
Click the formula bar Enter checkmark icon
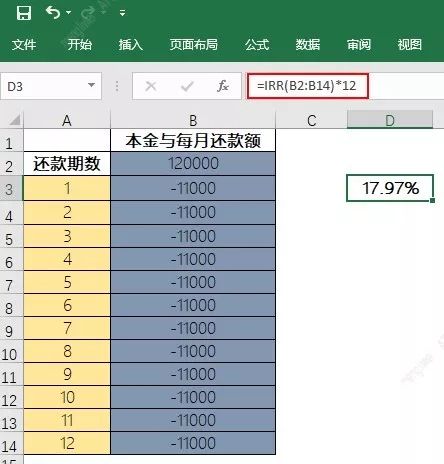click(187, 87)
